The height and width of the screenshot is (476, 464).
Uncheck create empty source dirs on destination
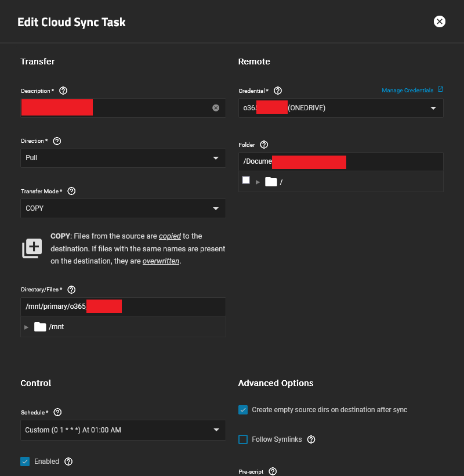[x=243, y=409]
